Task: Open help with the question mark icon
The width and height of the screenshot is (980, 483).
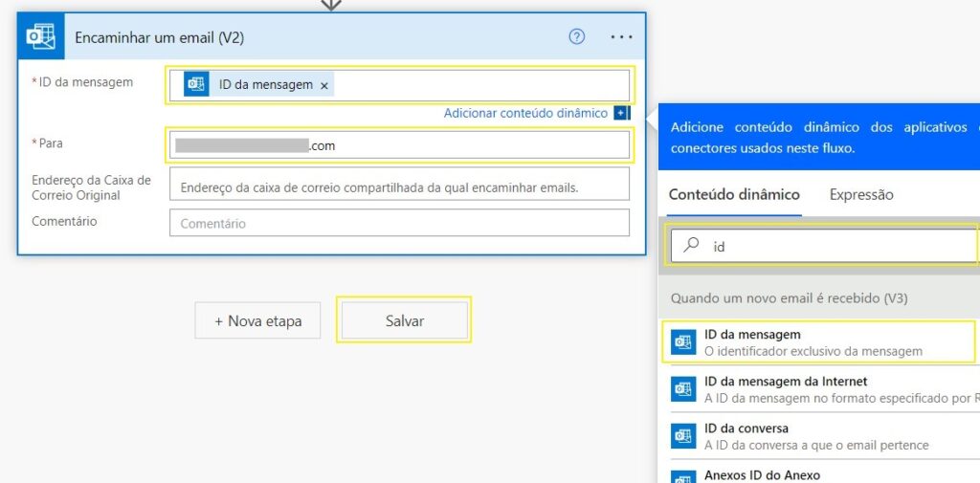Action: [x=576, y=36]
